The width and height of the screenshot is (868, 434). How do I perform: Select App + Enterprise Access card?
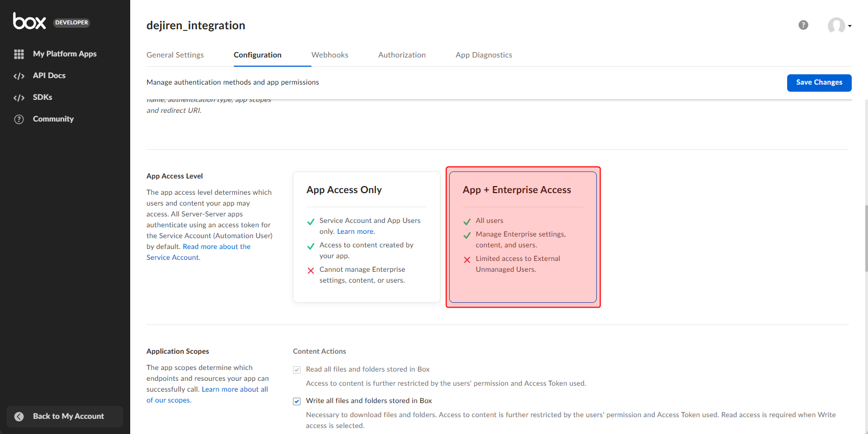point(523,237)
